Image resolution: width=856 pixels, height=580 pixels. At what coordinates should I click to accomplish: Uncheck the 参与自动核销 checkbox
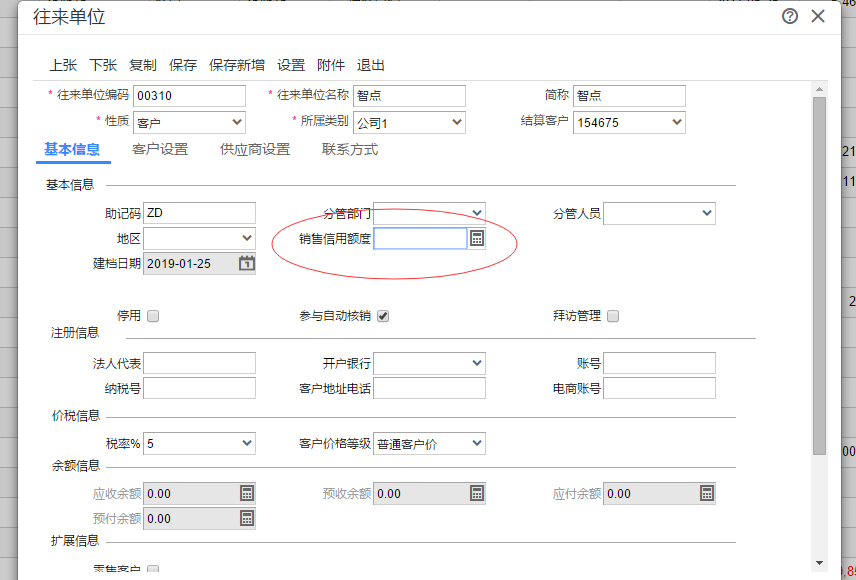[x=383, y=316]
